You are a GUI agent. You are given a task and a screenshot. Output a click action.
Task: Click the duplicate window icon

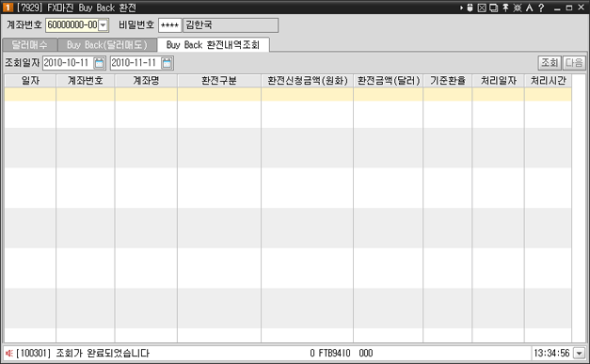tap(494, 8)
